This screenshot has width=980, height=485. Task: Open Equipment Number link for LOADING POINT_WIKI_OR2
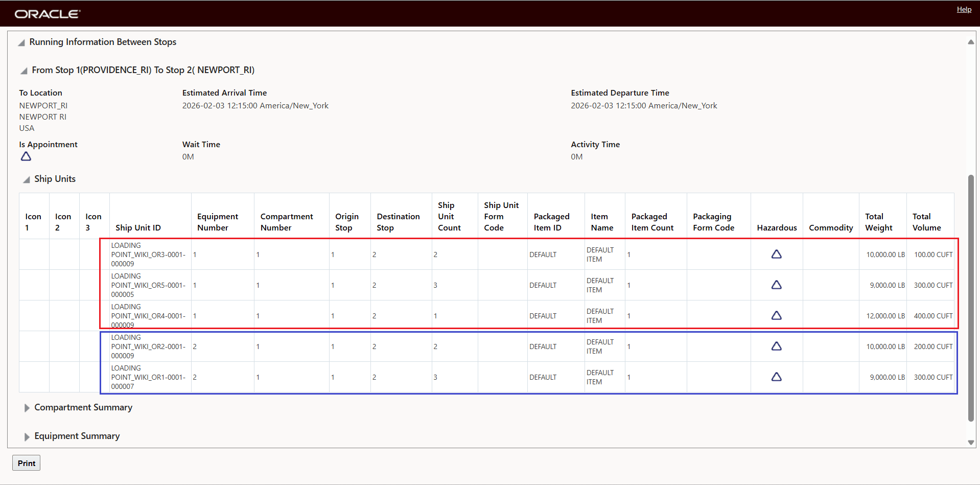coord(194,346)
